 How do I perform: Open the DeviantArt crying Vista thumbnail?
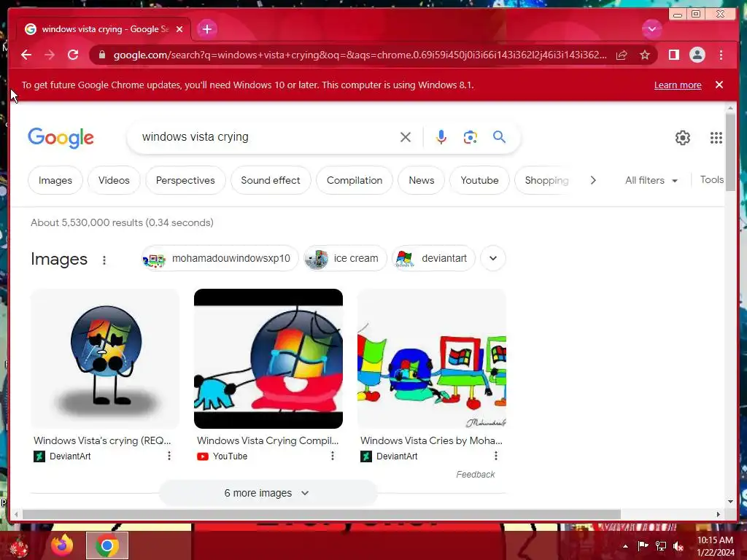[x=105, y=359]
